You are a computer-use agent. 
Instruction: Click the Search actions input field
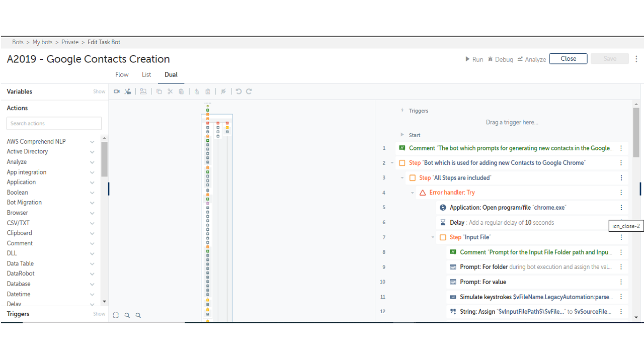click(54, 123)
